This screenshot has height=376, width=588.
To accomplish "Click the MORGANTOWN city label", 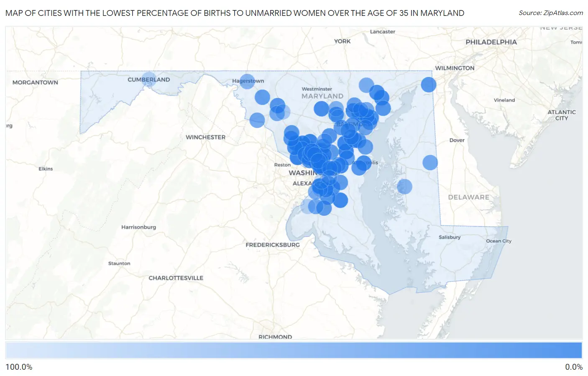I will 35,82.
